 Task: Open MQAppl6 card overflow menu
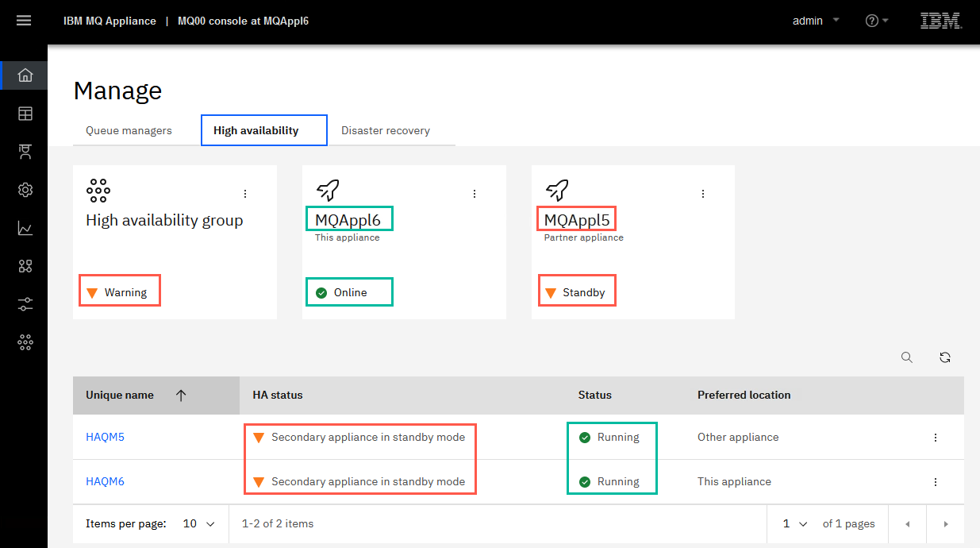pyautogui.click(x=475, y=194)
